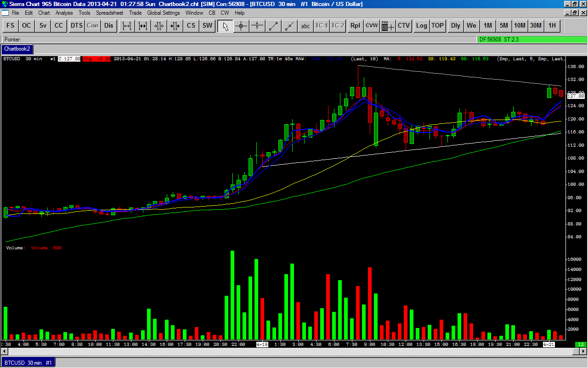The width and height of the screenshot is (588, 368).
Task: Click the Sierra Chart title bar icon
Action: 5,4
